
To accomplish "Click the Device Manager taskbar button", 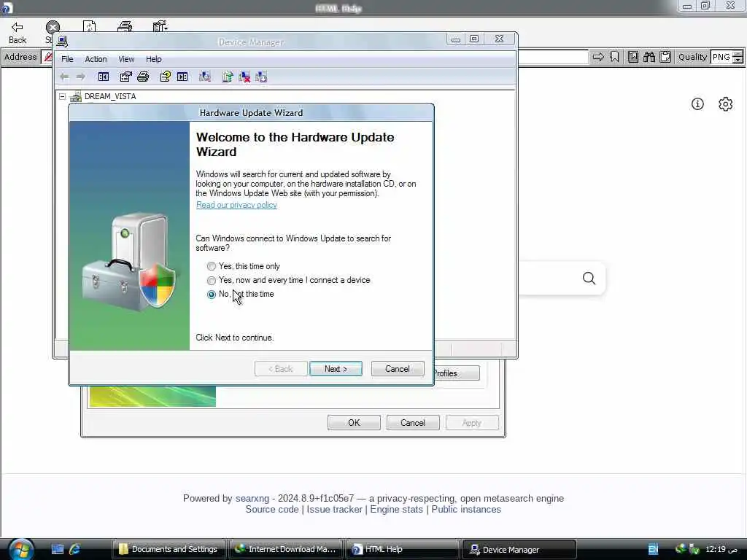I will (519, 549).
